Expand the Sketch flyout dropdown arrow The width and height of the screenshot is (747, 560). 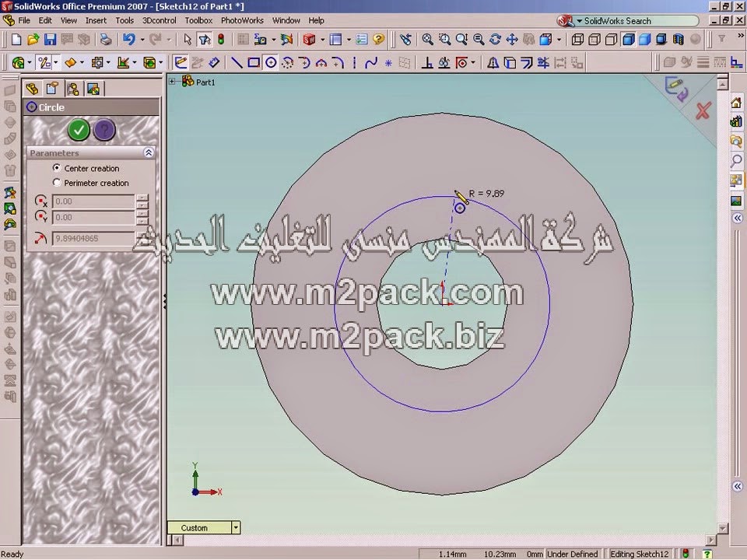click(x=56, y=62)
